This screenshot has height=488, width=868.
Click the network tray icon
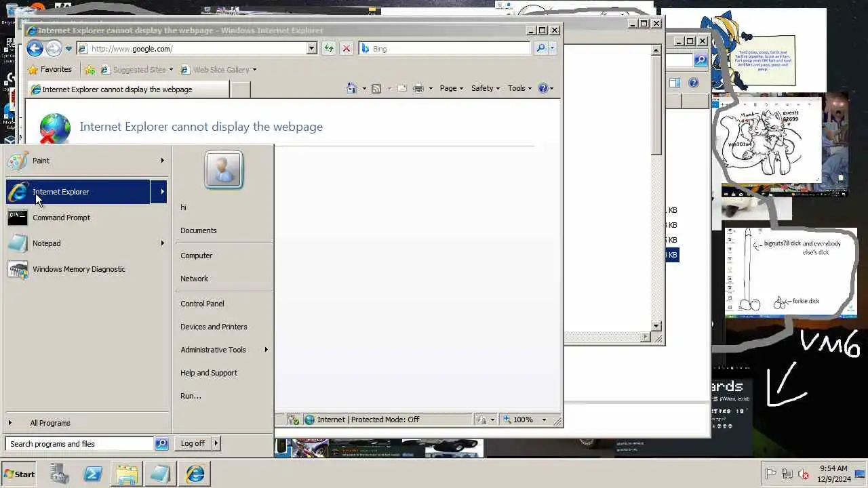point(787,474)
